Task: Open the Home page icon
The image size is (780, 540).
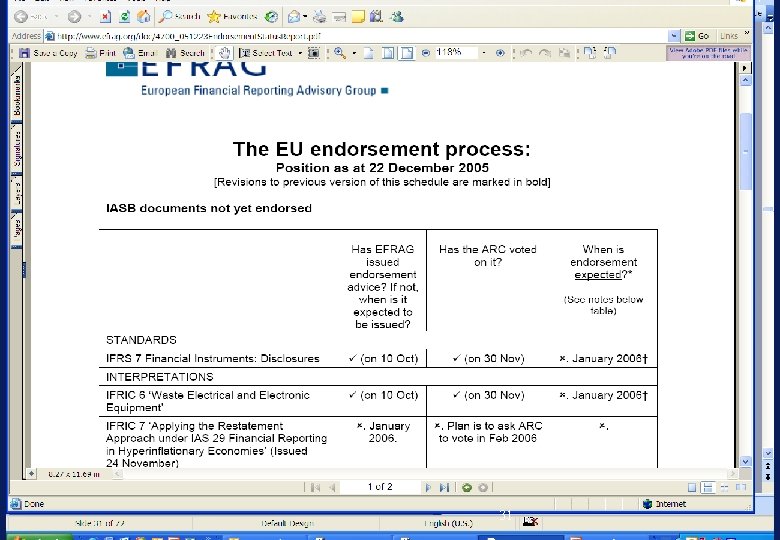Action: coord(144,17)
